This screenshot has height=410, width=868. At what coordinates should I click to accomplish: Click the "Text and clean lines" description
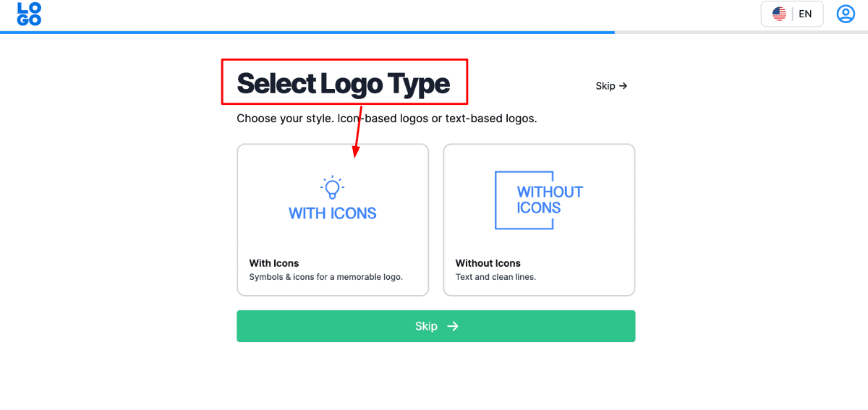[x=495, y=277]
